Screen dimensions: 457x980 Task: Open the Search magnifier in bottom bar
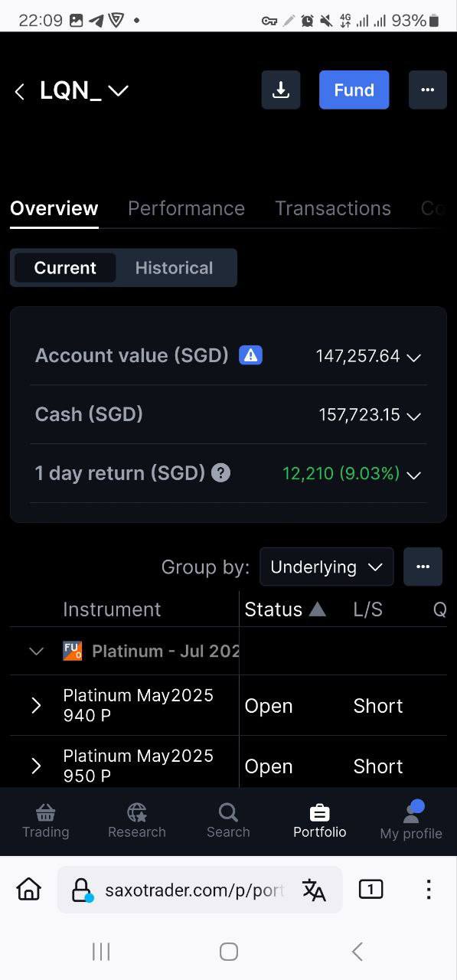[228, 812]
